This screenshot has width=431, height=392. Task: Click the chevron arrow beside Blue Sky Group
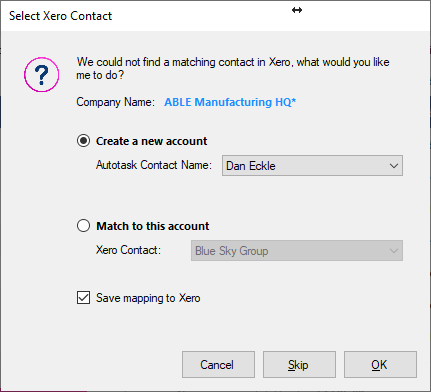(394, 251)
